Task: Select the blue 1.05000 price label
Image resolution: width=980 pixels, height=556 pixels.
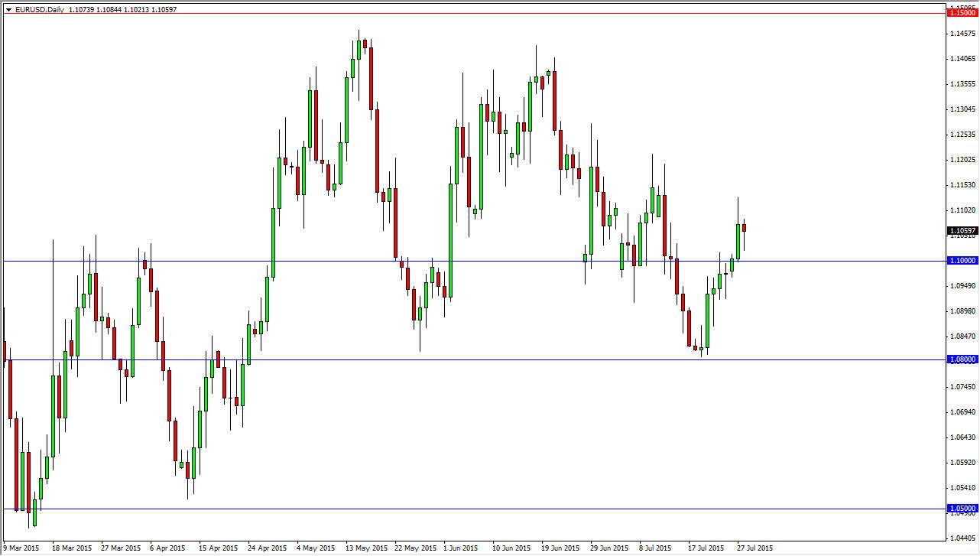Action: tap(962, 509)
